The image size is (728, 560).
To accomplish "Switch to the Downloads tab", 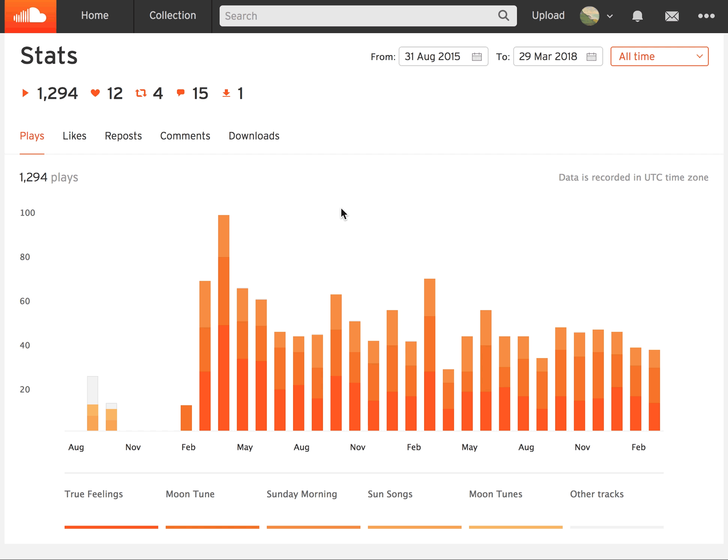I will [x=253, y=136].
